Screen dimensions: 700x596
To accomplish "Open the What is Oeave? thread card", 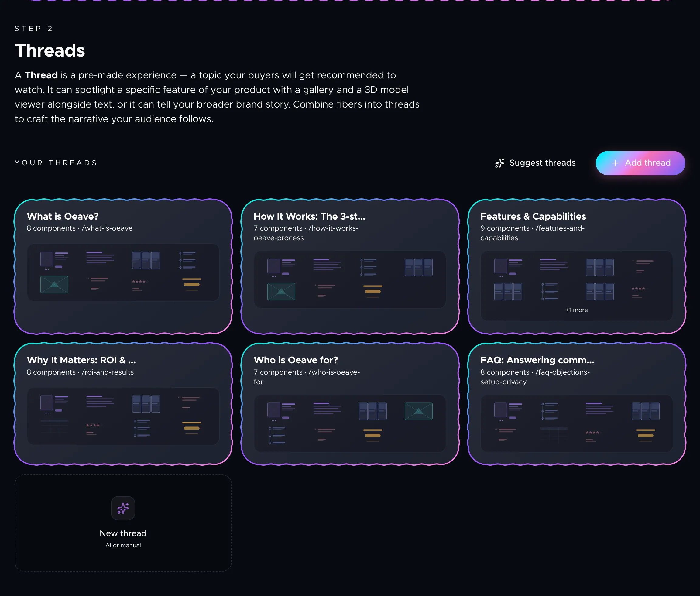I will point(123,266).
